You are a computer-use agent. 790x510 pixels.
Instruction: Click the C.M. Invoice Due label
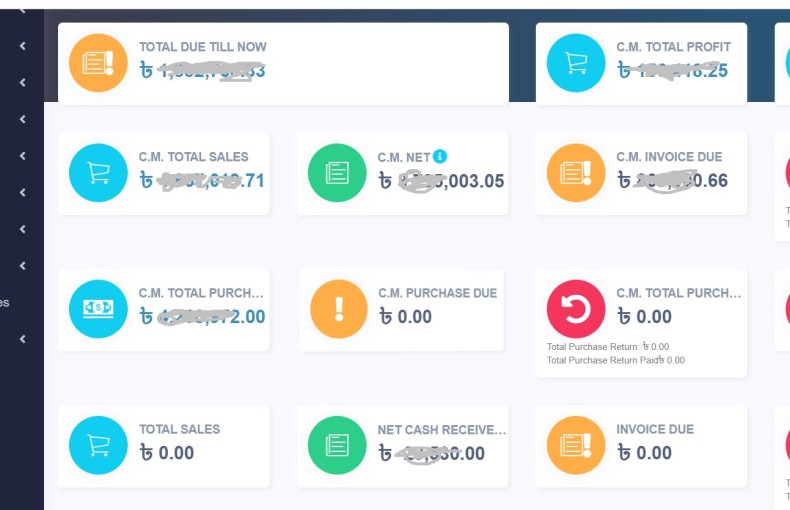click(669, 157)
